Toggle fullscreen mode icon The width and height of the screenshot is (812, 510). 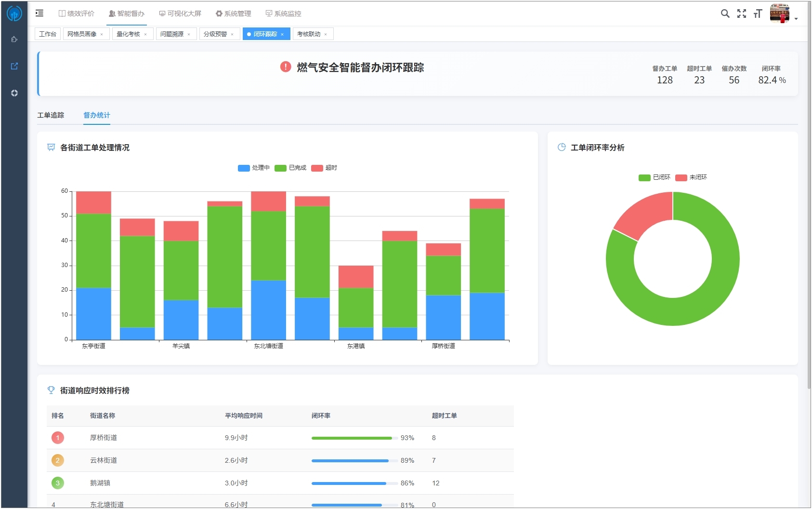click(x=742, y=13)
